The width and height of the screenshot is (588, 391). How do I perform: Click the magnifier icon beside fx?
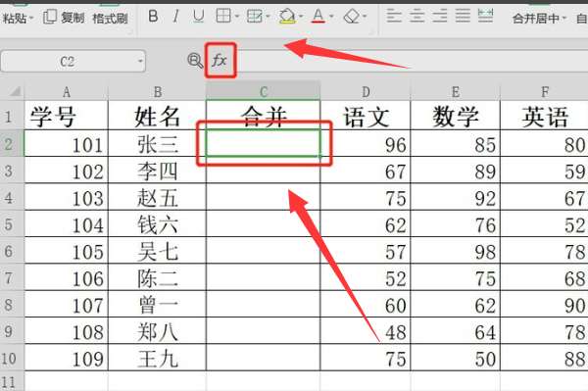[195, 61]
